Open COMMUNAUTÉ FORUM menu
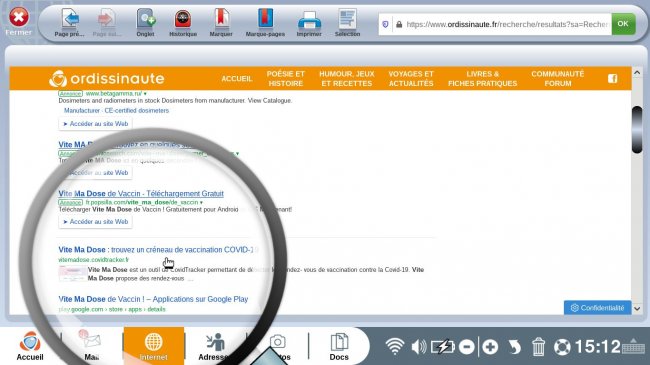Image resolution: width=650 pixels, height=365 pixels. [x=558, y=78]
